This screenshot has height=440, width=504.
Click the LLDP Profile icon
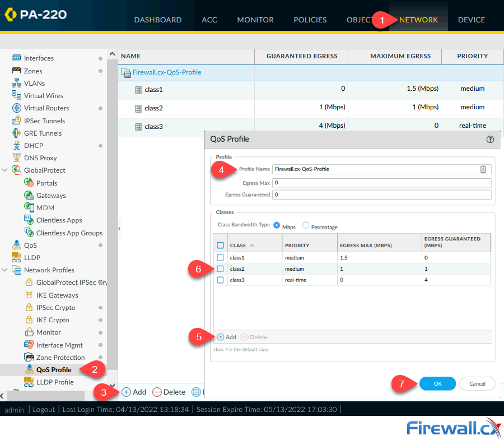[x=29, y=382]
